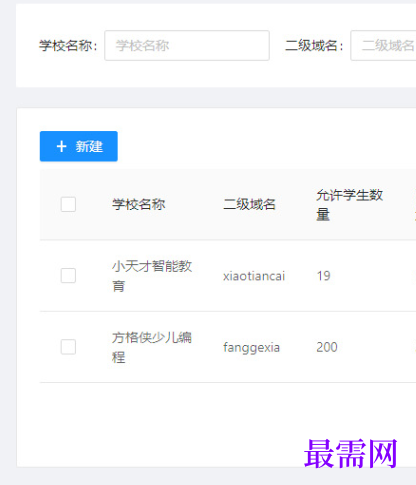Toggle the select-all checkbox in table header
The width and height of the screenshot is (416, 485).
pos(68,204)
